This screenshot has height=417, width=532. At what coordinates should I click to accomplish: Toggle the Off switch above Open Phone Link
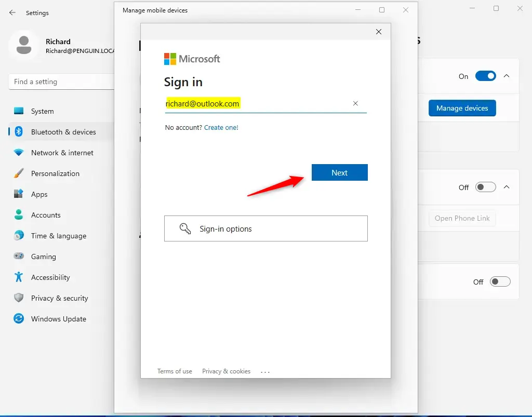pyautogui.click(x=485, y=187)
